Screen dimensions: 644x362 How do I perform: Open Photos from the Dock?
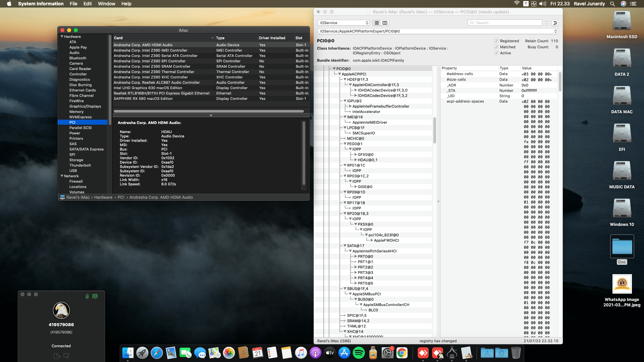click(x=229, y=353)
